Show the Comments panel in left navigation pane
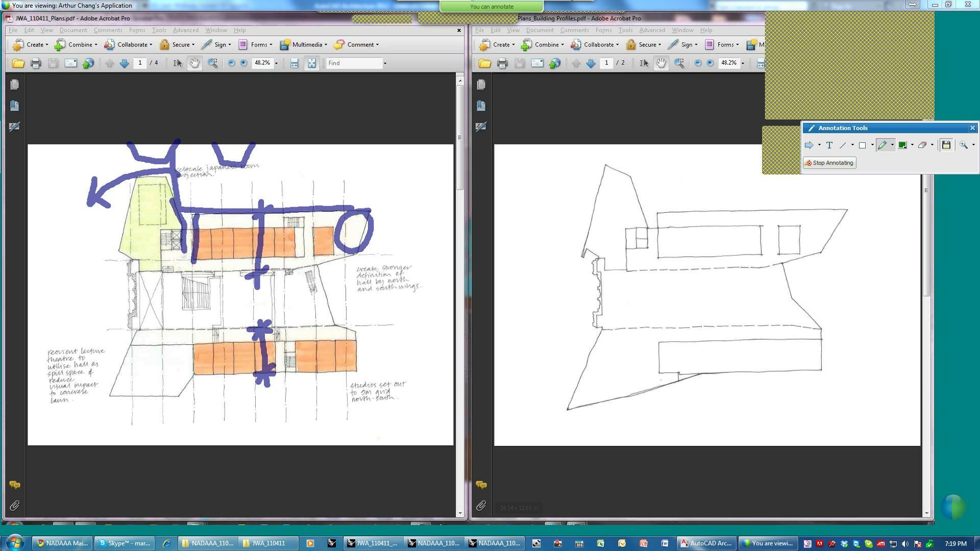The image size is (980, 551). [x=14, y=485]
